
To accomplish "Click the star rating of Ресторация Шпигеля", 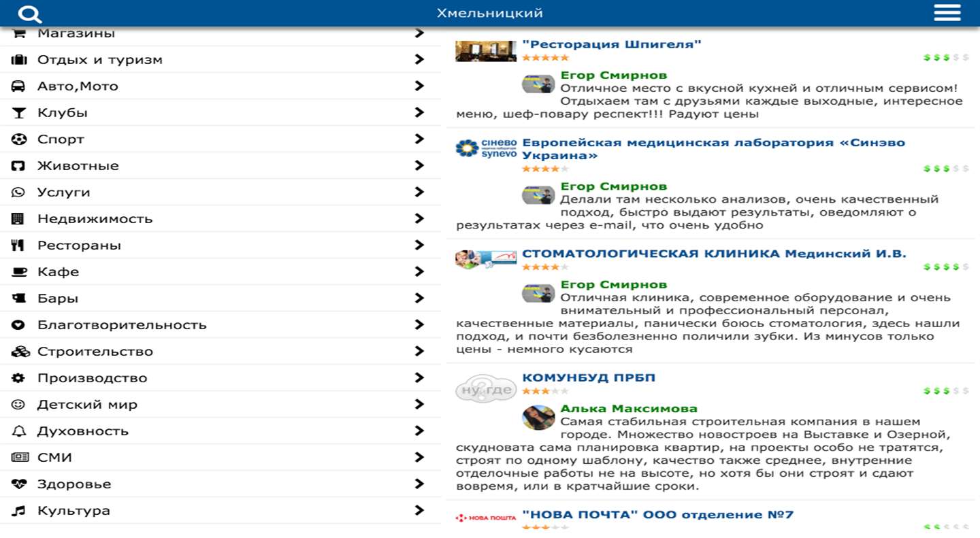I will coord(545,58).
